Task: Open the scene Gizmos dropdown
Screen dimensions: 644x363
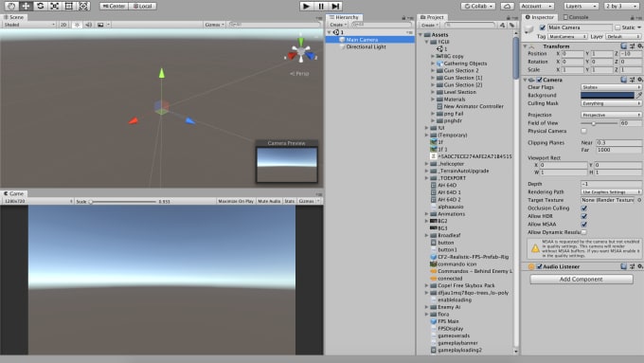Action: 214,25
